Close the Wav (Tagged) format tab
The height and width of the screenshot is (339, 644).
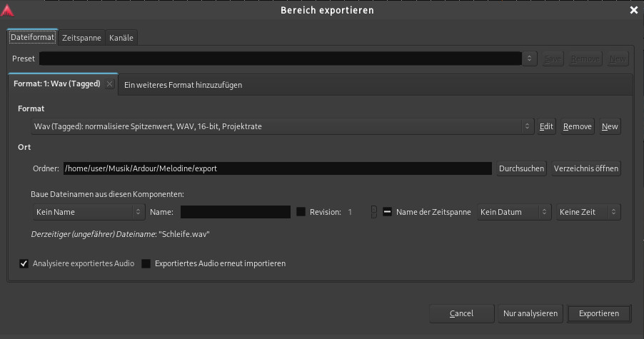pyautogui.click(x=109, y=84)
